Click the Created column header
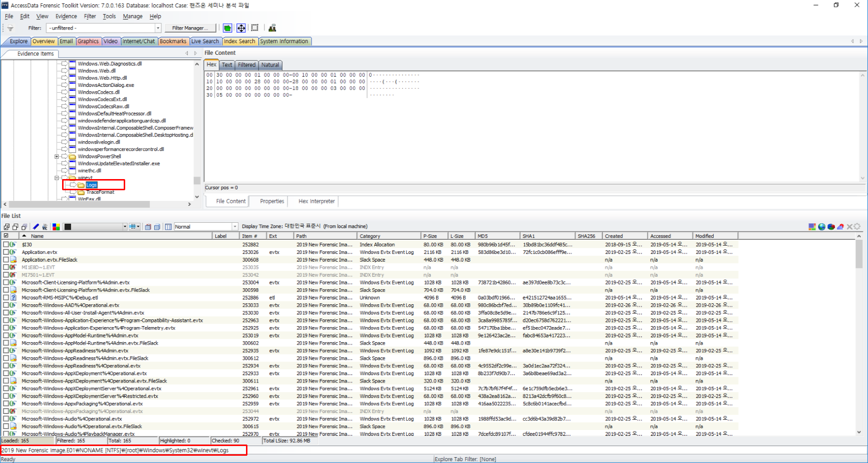 tap(624, 236)
